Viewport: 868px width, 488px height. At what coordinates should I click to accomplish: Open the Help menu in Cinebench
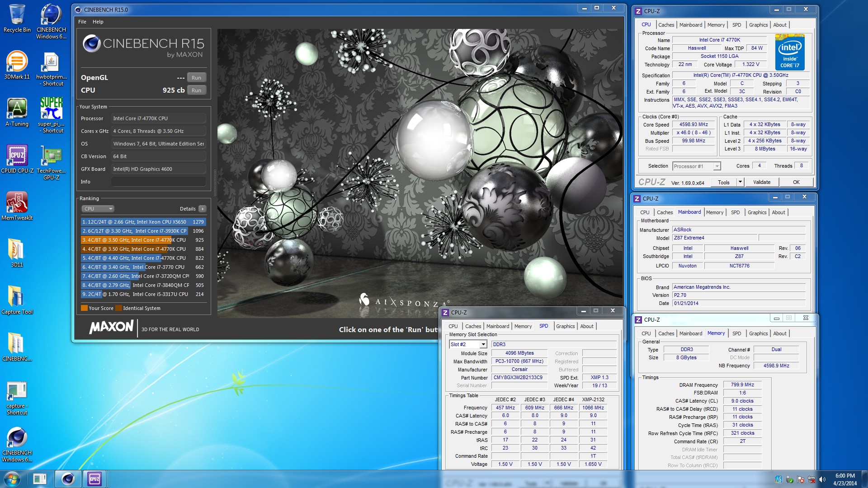pos(98,22)
